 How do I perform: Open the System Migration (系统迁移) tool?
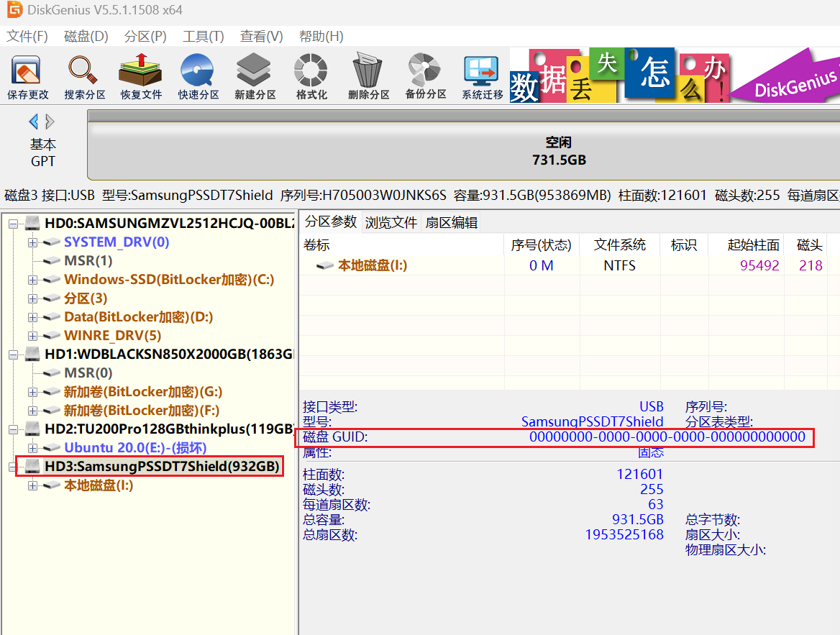point(482,77)
